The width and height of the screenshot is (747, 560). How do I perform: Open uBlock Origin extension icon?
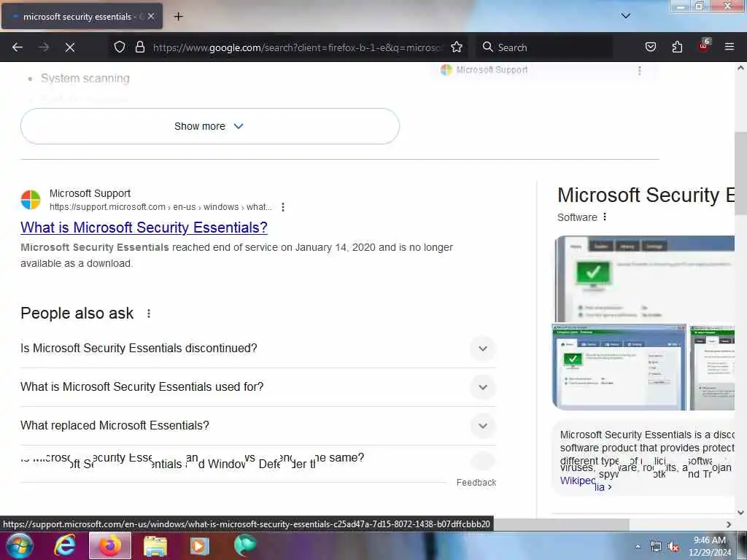click(704, 46)
